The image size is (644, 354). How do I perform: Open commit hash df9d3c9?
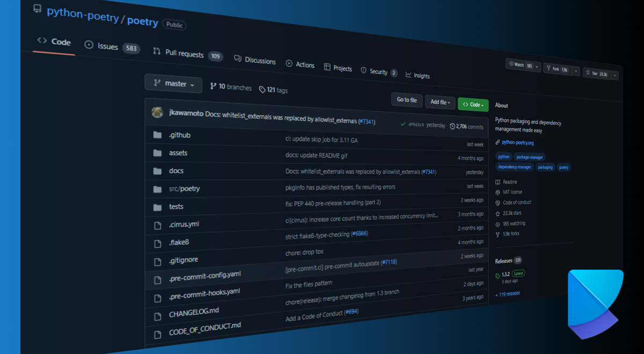tap(416, 124)
